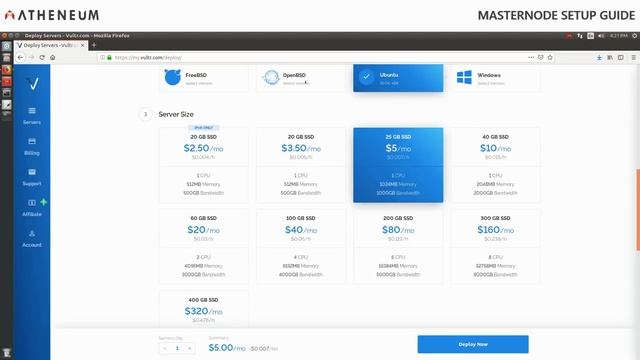Choose the $80/mo 200 GB SSD plan
The height and width of the screenshot is (360, 640).
pos(398,247)
